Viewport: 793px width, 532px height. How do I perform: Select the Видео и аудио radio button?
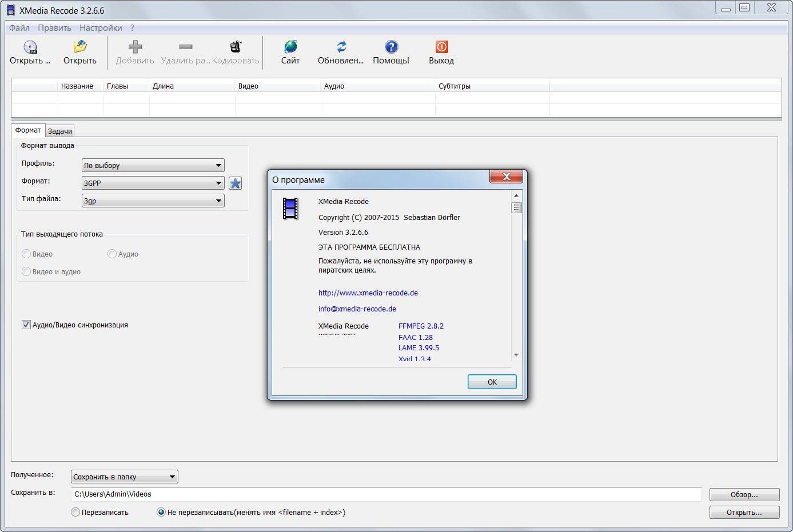26,271
